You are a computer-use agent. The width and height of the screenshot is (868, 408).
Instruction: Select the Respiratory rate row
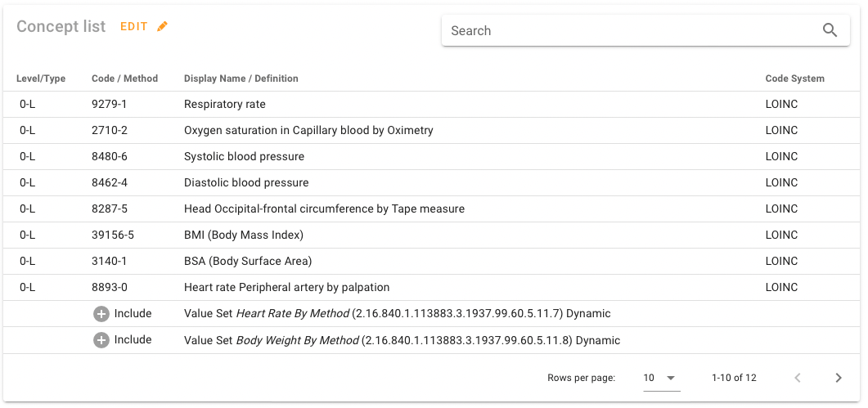click(x=225, y=105)
